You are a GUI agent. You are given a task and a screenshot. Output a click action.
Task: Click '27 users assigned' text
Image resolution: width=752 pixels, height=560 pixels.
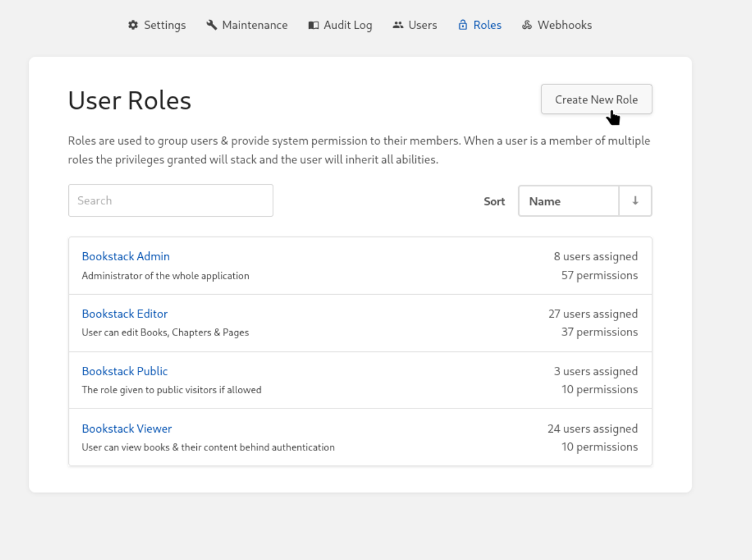click(593, 314)
